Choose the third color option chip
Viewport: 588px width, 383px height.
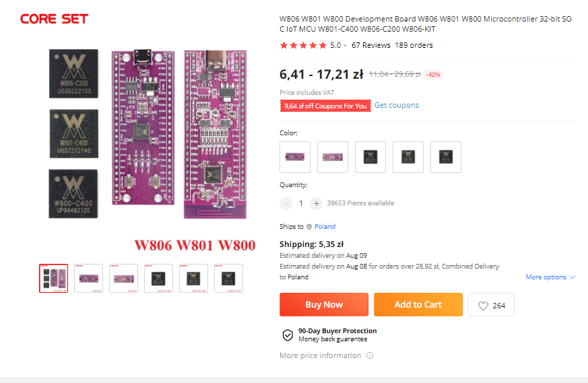click(370, 157)
